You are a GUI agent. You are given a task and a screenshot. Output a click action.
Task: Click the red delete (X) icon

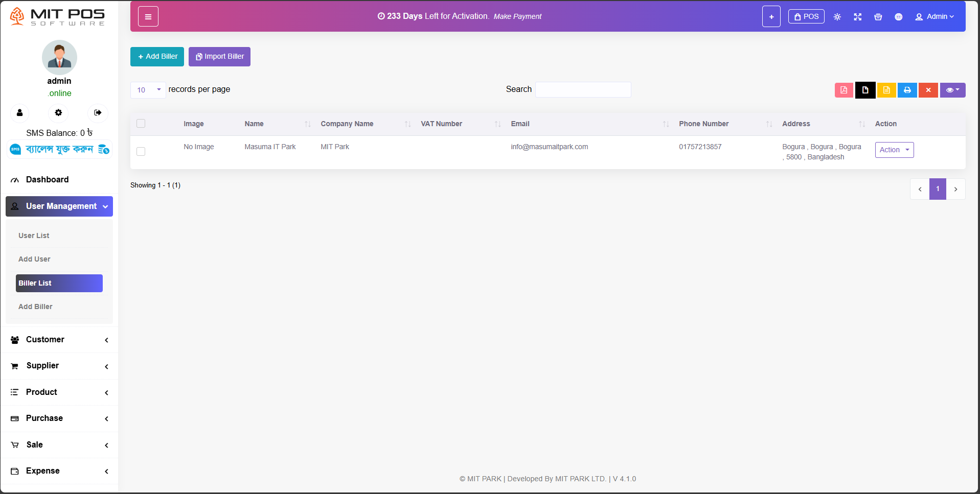(928, 90)
